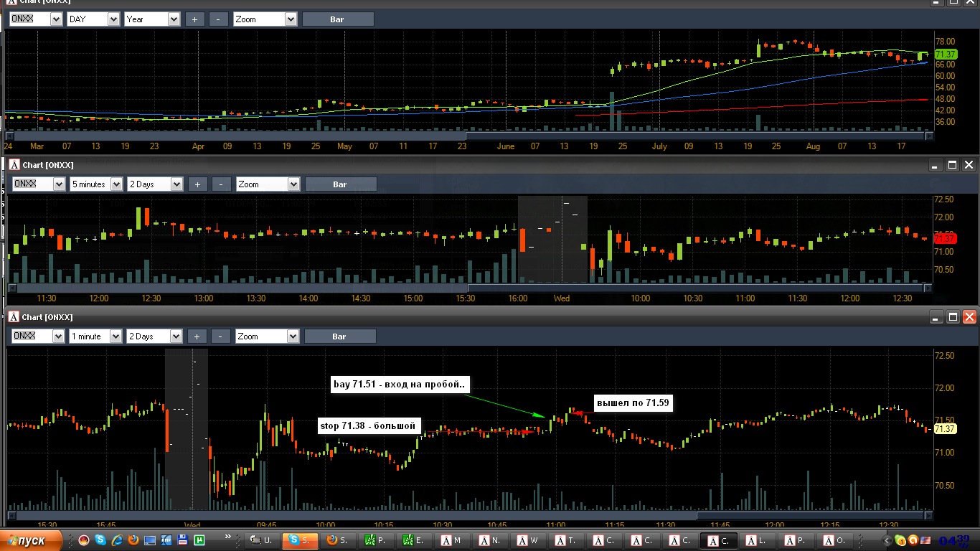
Task: Click the red round quick launch icon
Action: [84, 540]
